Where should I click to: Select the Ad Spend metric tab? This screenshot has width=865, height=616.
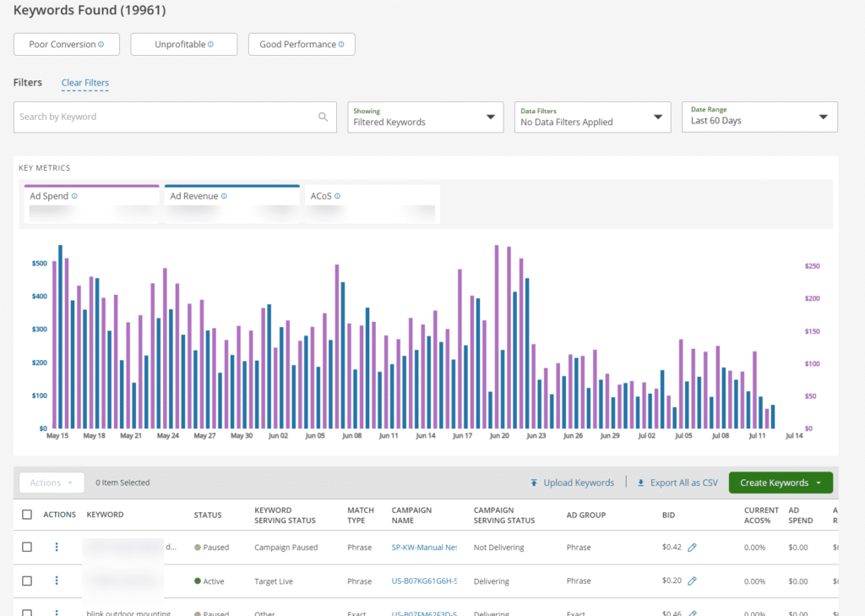tap(92, 204)
